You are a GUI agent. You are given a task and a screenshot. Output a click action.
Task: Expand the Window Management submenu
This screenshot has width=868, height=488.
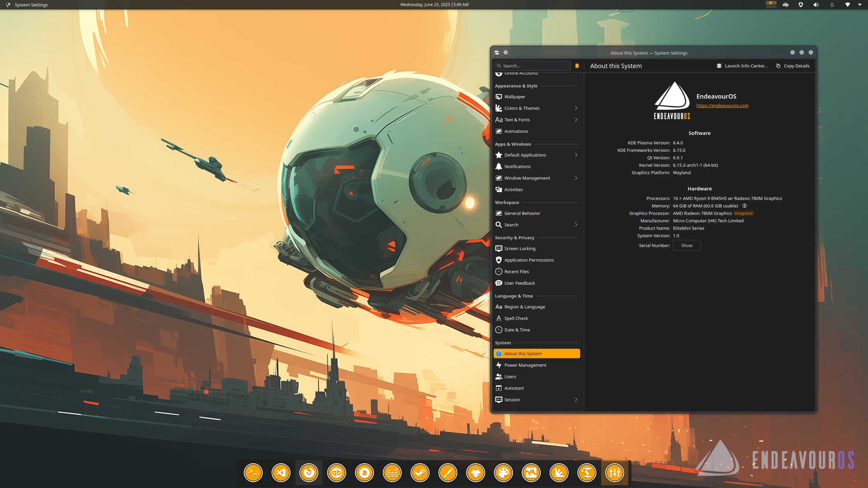576,178
